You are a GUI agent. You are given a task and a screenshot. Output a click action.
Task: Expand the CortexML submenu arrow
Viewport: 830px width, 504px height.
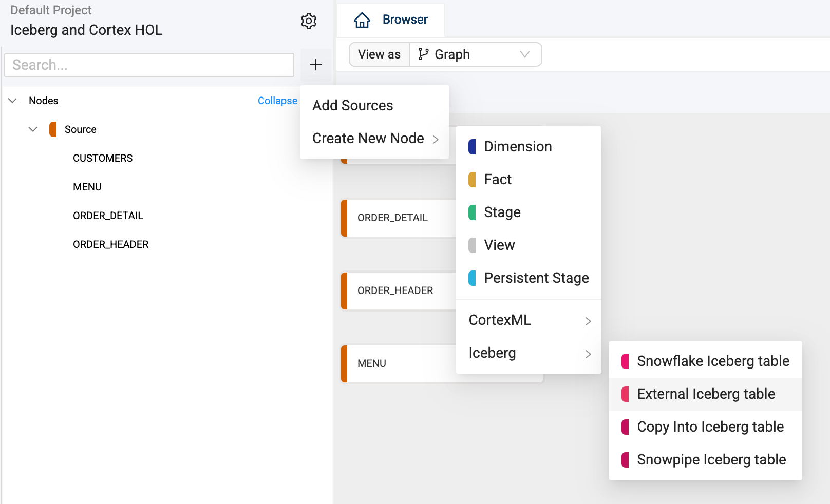588,321
